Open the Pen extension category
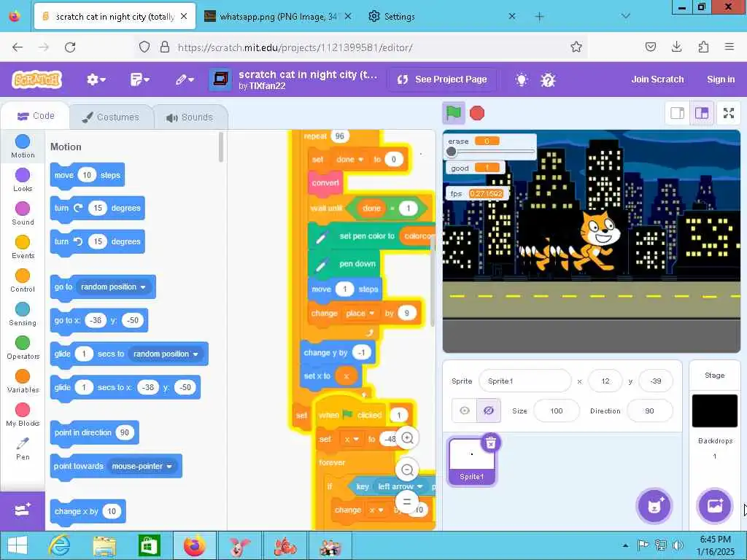This screenshot has width=747, height=560. pyautogui.click(x=23, y=448)
